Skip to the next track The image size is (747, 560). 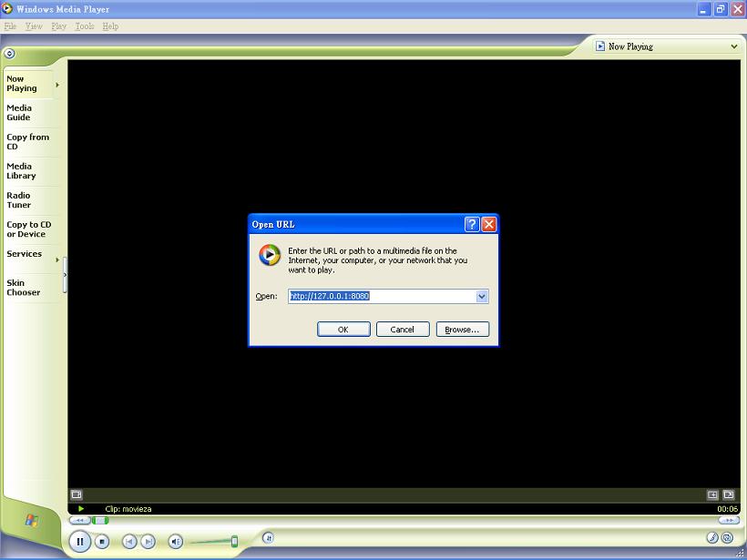[148, 542]
